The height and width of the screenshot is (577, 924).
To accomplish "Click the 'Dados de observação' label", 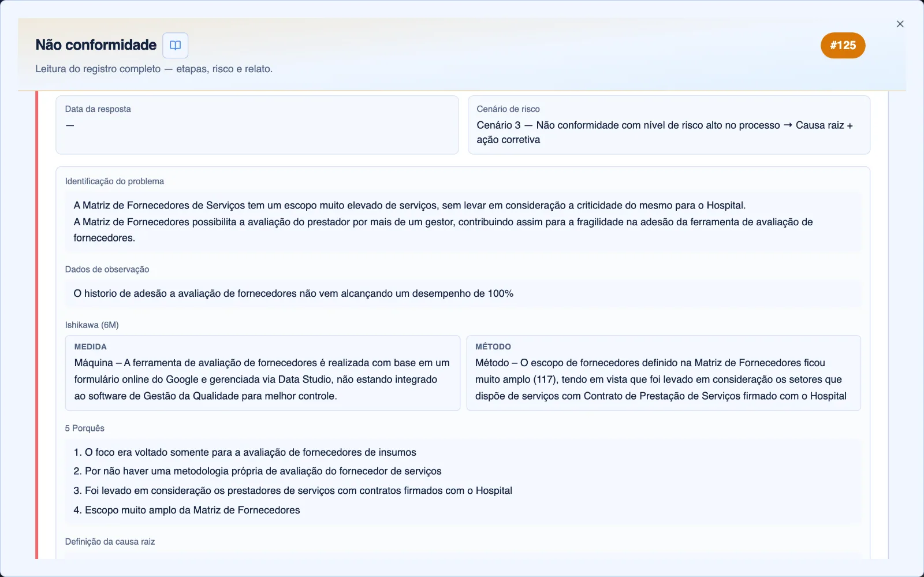I will pyautogui.click(x=107, y=270).
